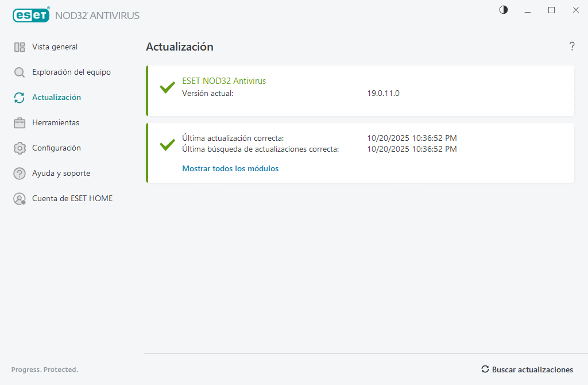Click the Actualización refresh icon in sidebar

coord(19,97)
